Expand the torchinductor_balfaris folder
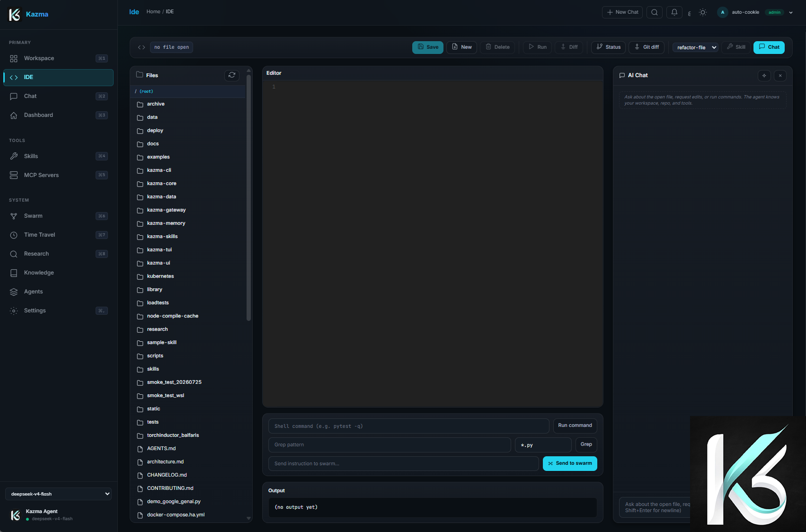 (188, 435)
